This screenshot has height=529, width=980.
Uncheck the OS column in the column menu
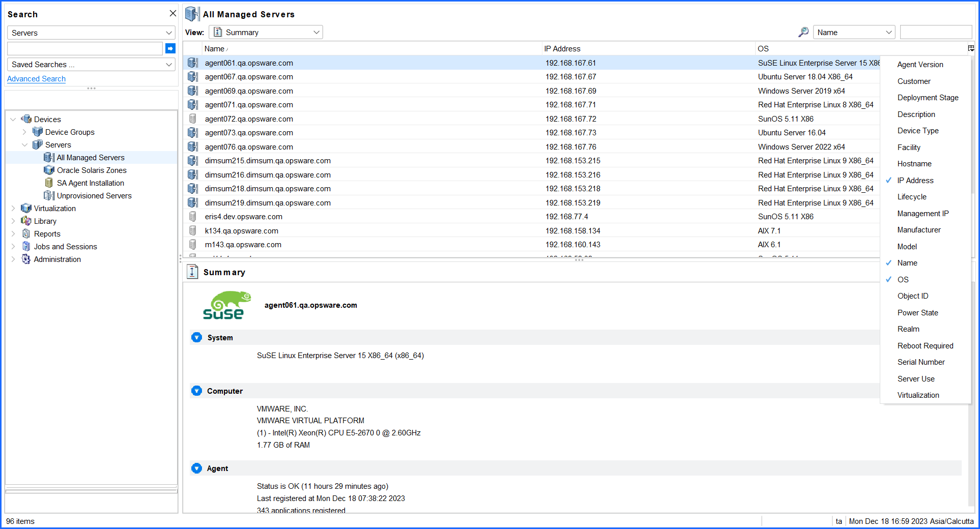tap(902, 279)
